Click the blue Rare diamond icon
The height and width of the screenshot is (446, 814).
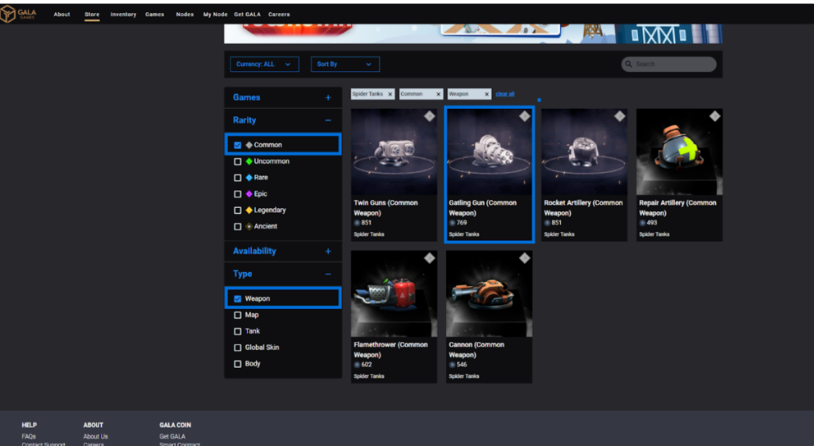coord(249,178)
